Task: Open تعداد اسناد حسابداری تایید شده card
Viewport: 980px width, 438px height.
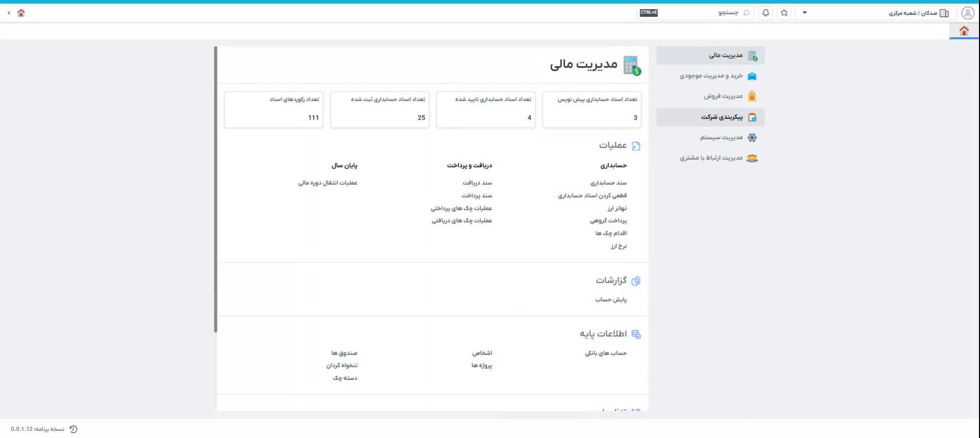Action: (486, 109)
